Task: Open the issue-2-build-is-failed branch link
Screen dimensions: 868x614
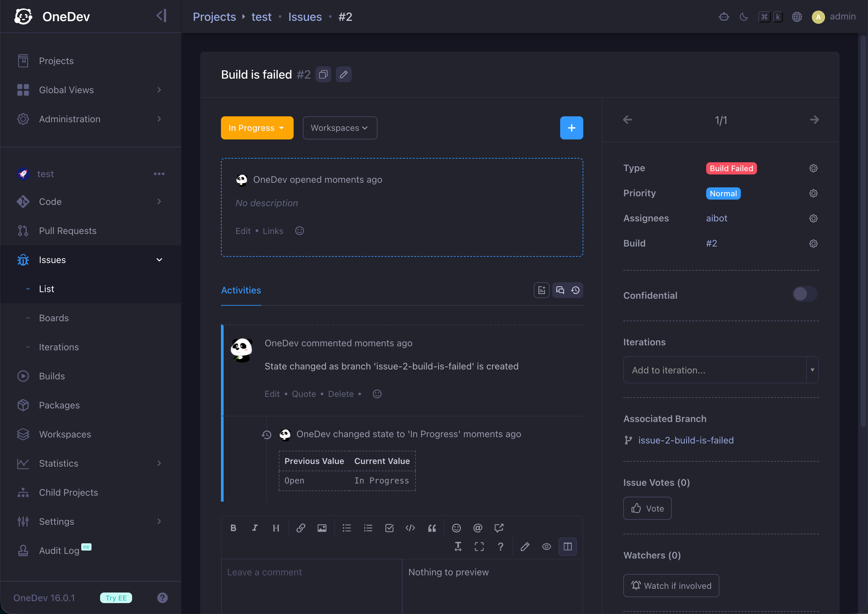Action: pos(686,441)
